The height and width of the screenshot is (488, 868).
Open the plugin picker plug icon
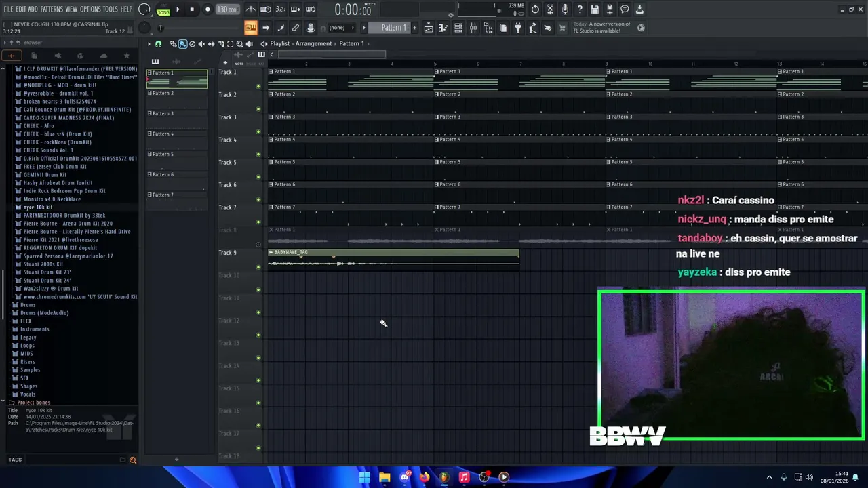(518, 28)
